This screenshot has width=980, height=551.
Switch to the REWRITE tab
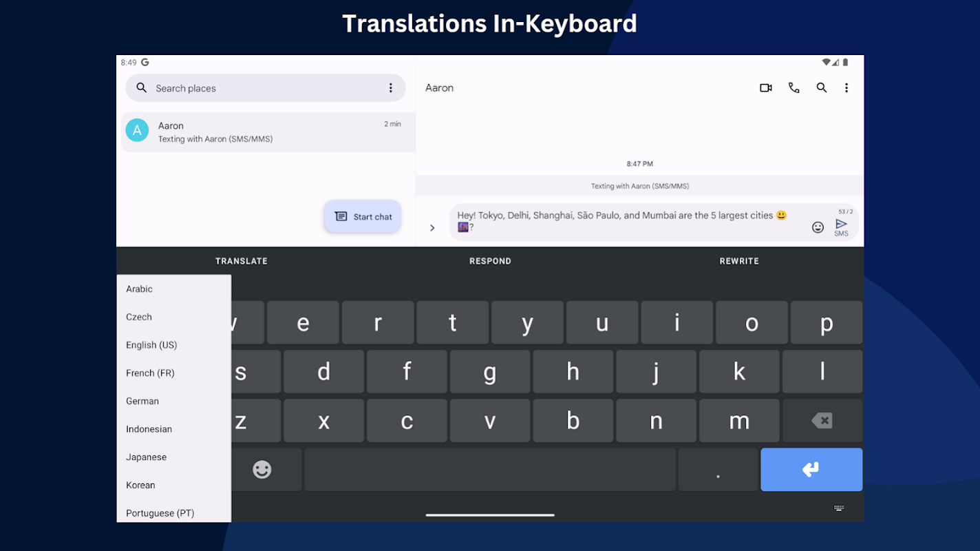pyautogui.click(x=739, y=261)
